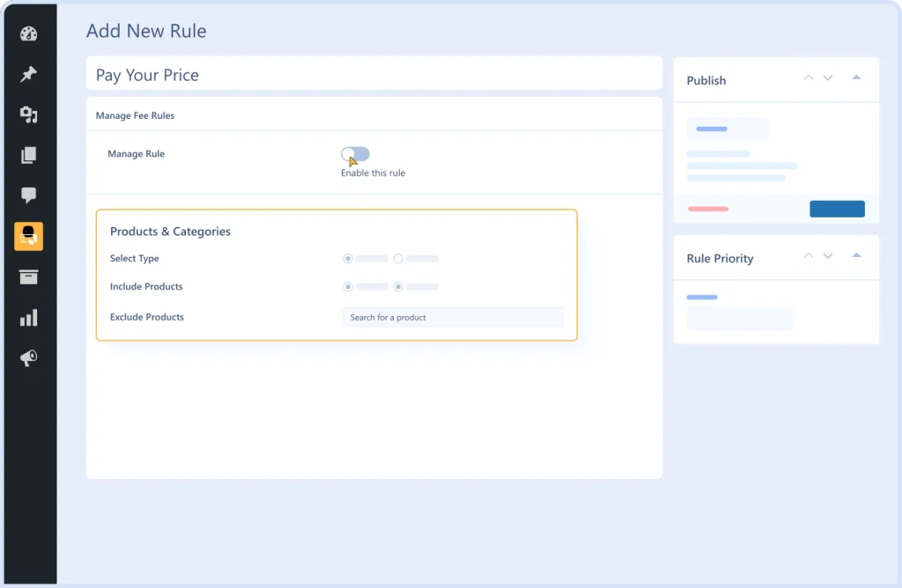The image size is (902, 588).
Task: Open the pages copy icon in the sidebar
Action: (28, 155)
